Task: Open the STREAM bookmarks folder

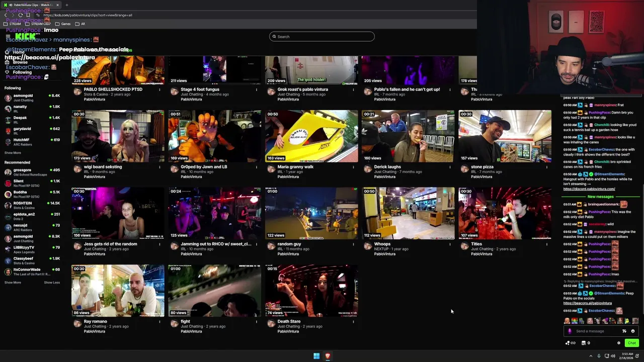Action: click(12, 24)
